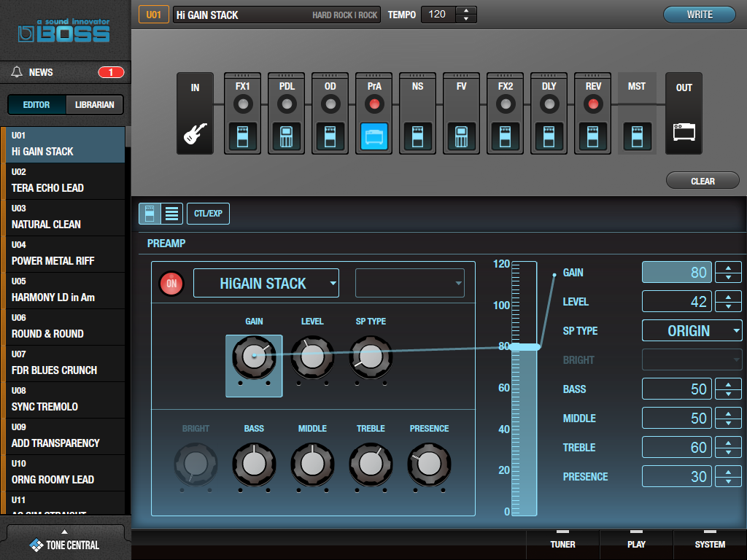Toggle the FX2 effect on
Image resolution: width=747 pixels, height=560 pixels.
click(505, 104)
